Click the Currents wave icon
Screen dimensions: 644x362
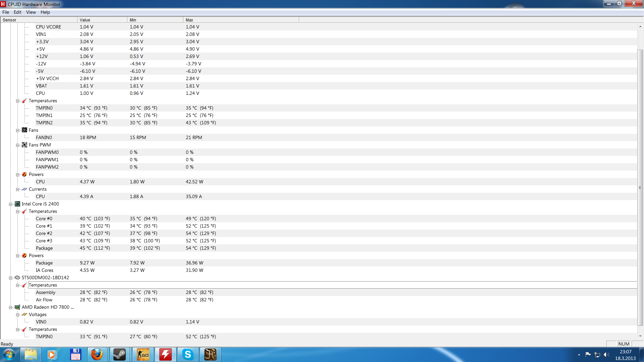tap(24, 189)
